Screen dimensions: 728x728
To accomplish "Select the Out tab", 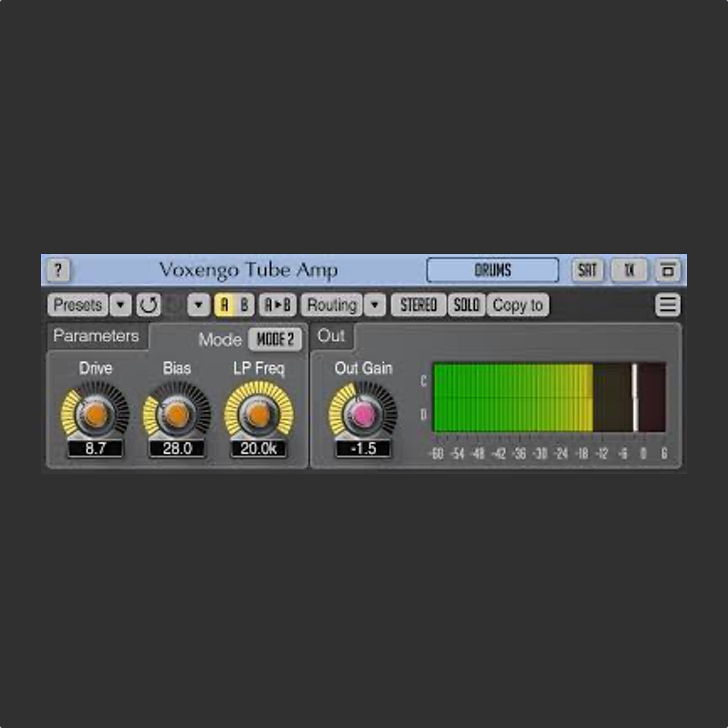I will 331,336.
